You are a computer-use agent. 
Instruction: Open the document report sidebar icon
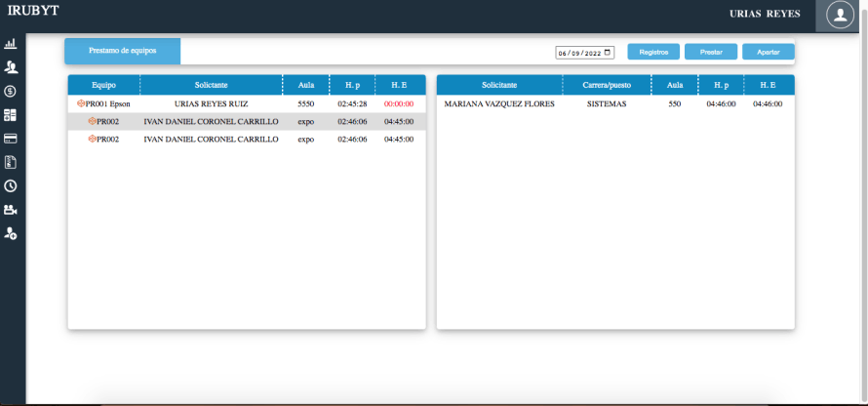(11, 162)
